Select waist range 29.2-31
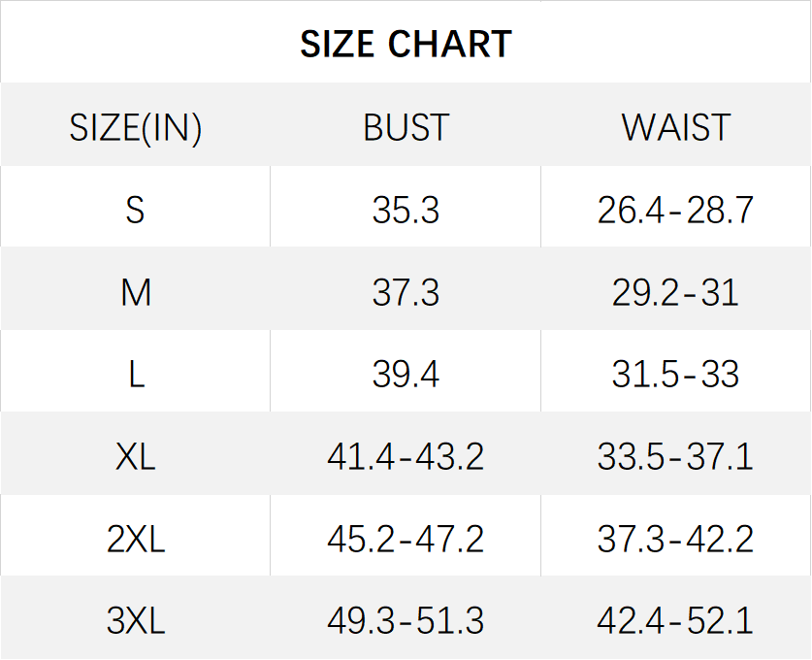812x660 pixels. pos(675,293)
